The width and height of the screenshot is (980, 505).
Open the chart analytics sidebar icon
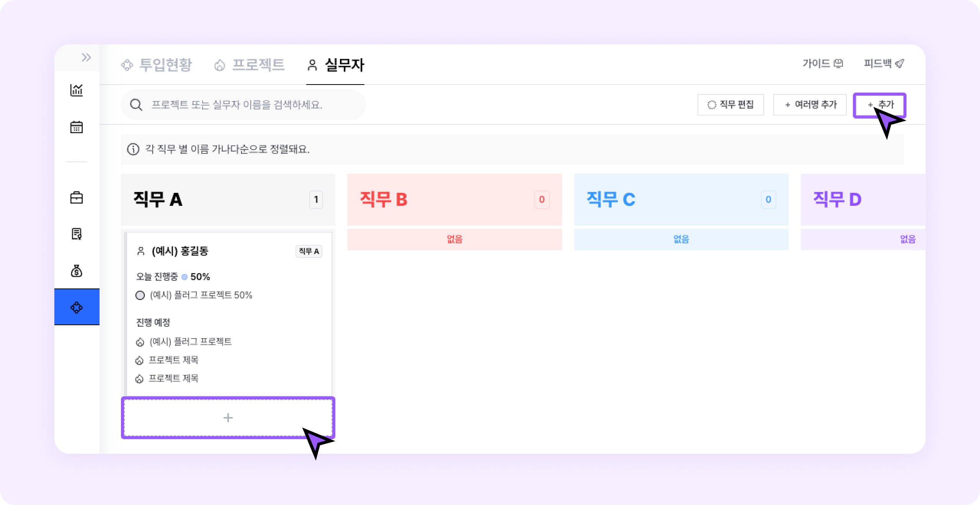point(77,90)
